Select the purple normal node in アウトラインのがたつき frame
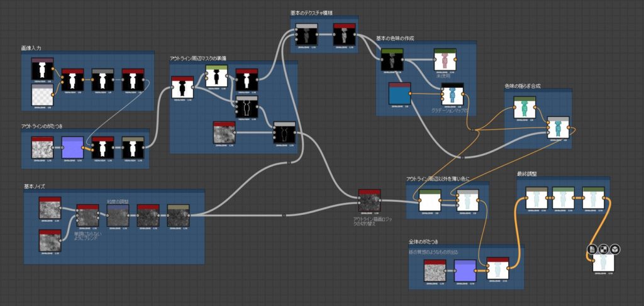Viewport: 644px width, 306px height. (73, 148)
